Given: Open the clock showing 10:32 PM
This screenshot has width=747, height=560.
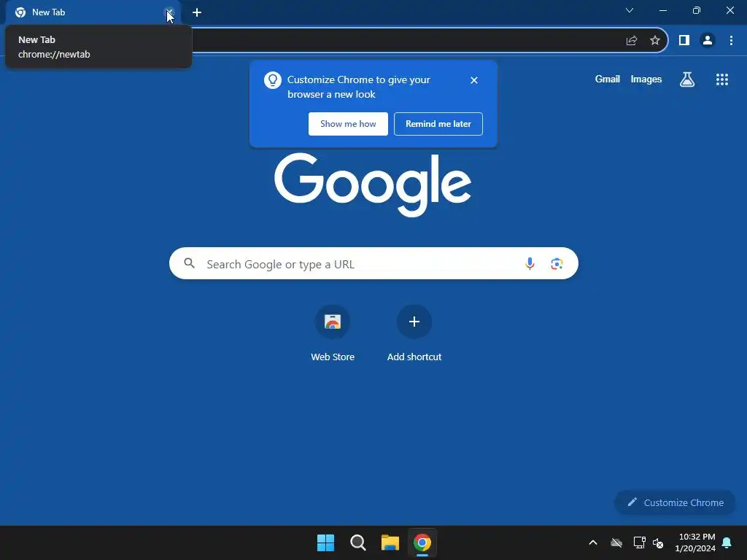Looking at the screenshot, I should [x=695, y=542].
